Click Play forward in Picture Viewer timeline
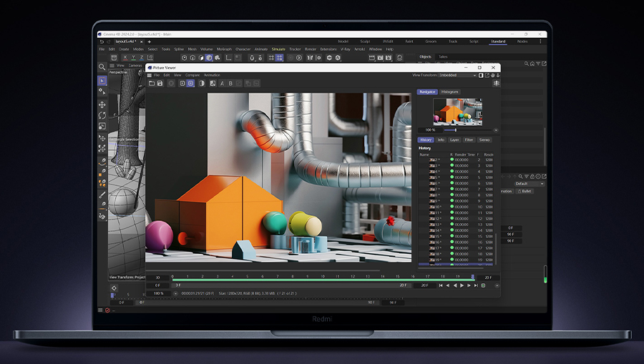The width and height of the screenshot is (644, 364). click(462, 285)
